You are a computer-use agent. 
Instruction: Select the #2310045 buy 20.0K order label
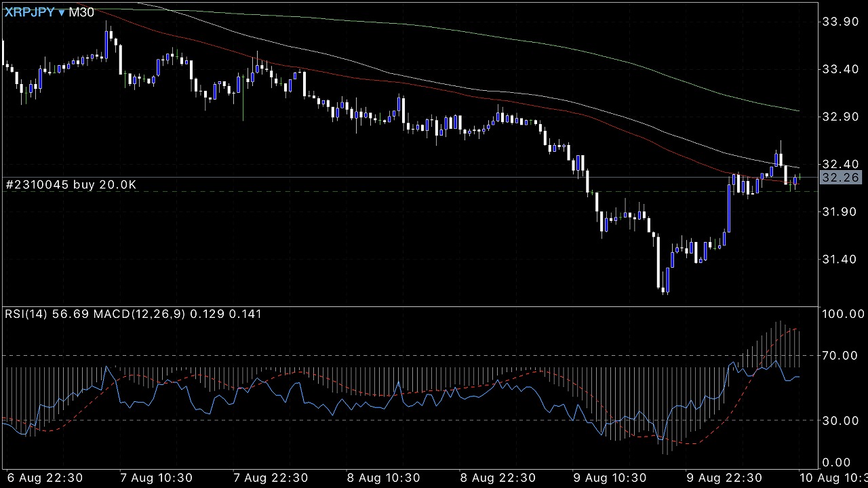click(71, 184)
